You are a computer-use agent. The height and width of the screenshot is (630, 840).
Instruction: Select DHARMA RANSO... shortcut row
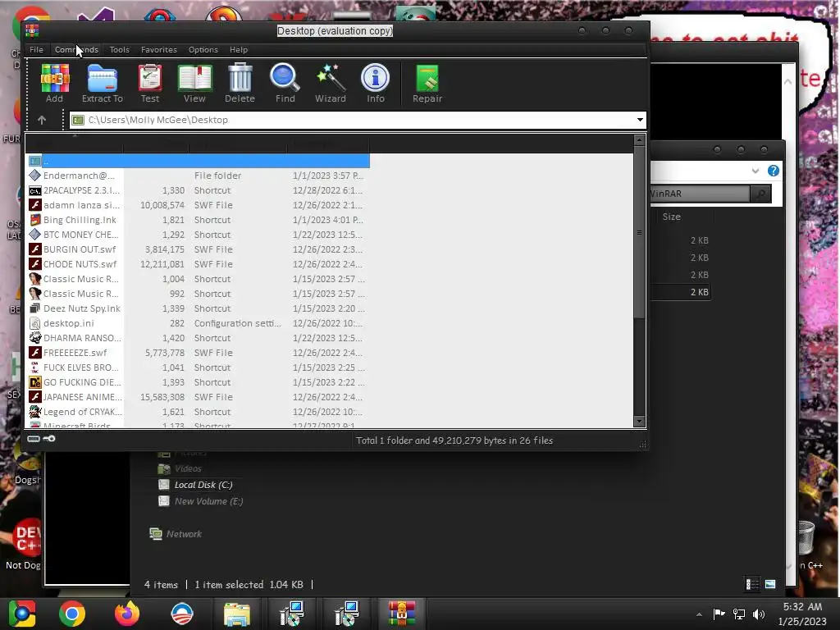pos(199,338)
